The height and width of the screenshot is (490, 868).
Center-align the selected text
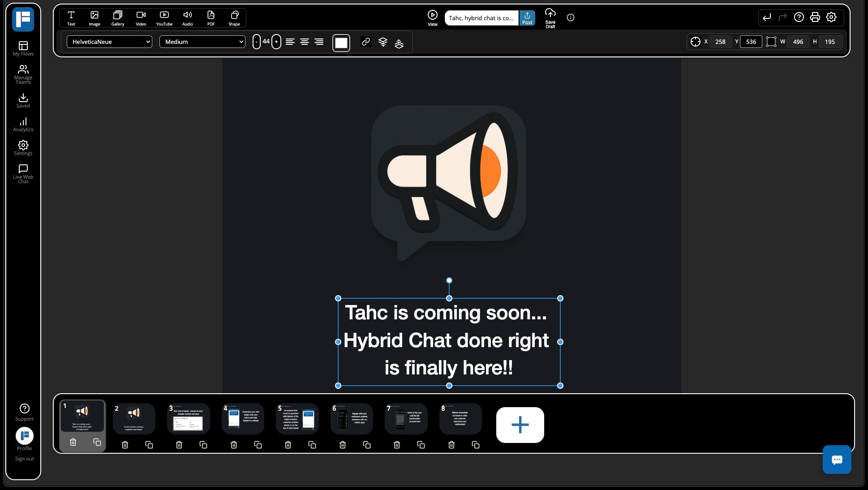(304, 42)
